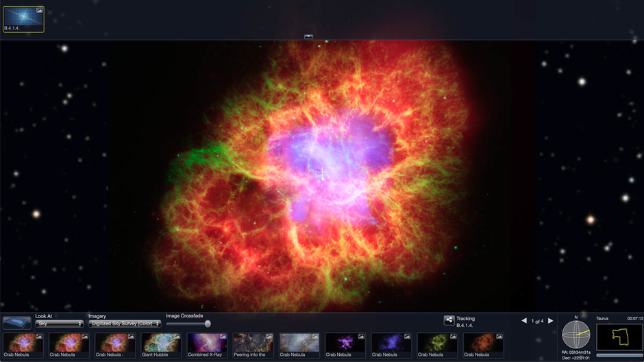
Task: Click the image icon on top B.4.1.4. thumbnail
Action: pyautogui.click(x=40, y=11)
